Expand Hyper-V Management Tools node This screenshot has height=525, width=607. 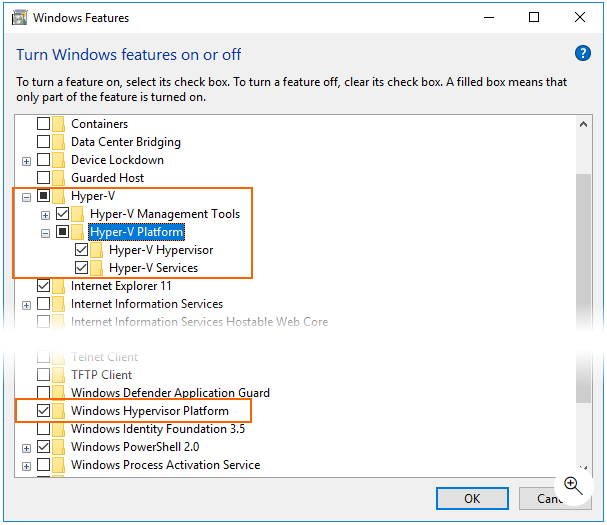pyautogui.click(x=45, y=214)
